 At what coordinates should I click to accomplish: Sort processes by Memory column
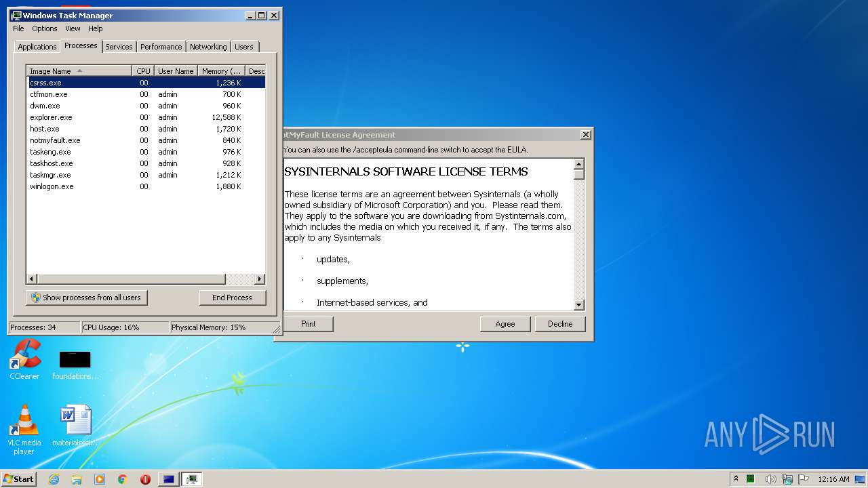tap(221, 71)
